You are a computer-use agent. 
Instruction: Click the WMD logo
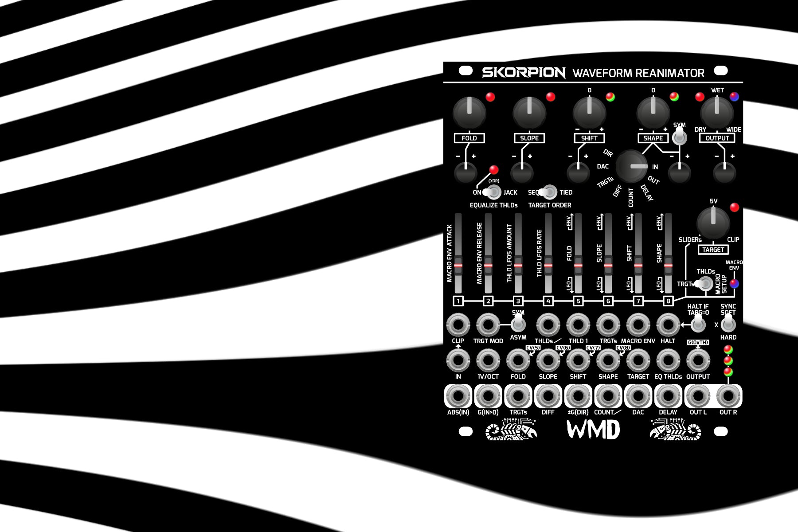pyautogui.click(x=593, y=430)
